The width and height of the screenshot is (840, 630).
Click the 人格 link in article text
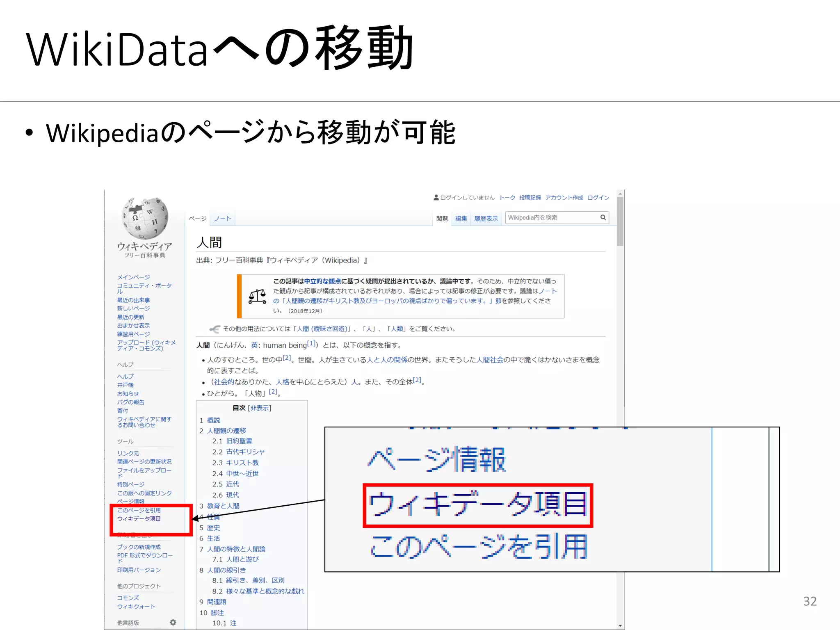(x=283, y=382)
